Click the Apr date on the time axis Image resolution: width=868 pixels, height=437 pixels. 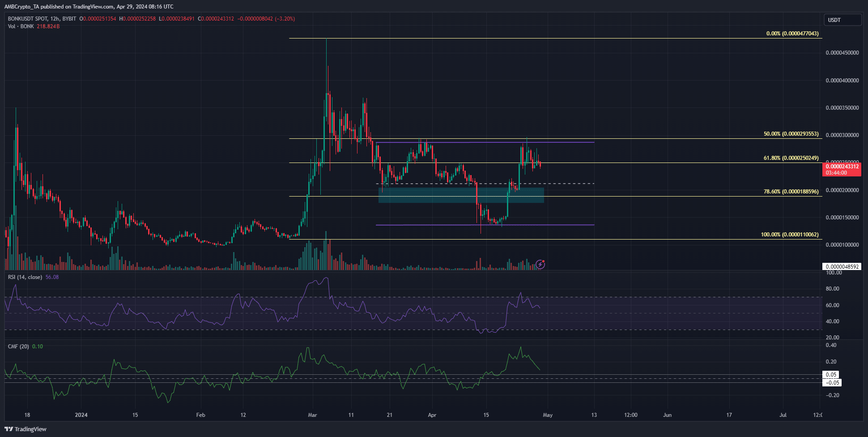(432, 415)
